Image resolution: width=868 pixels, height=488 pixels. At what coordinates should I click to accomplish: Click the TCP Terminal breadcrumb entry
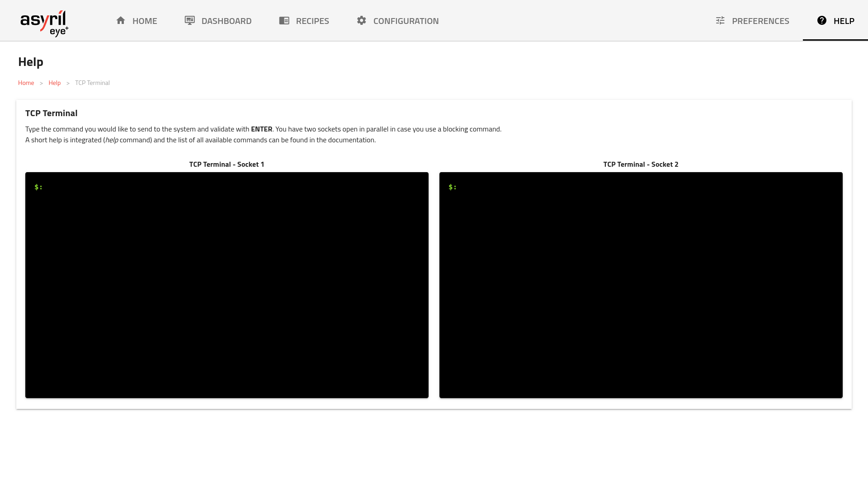92,82
